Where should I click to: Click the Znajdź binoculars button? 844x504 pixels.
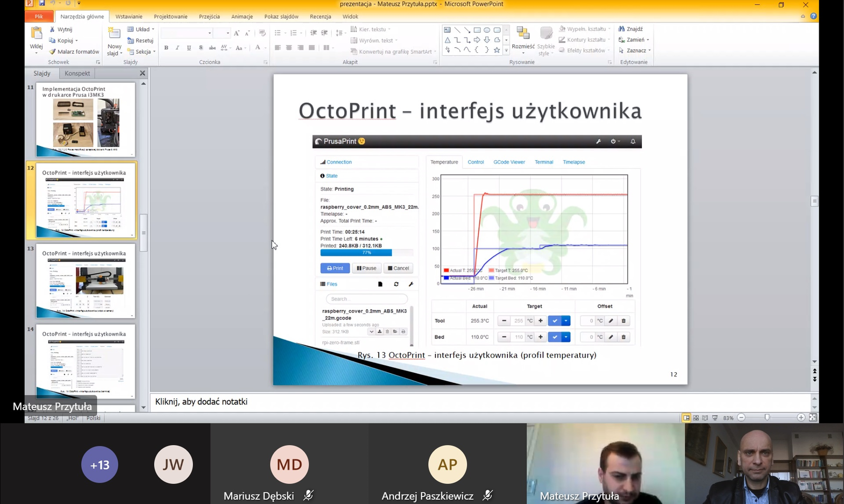[x=631, y=29]
